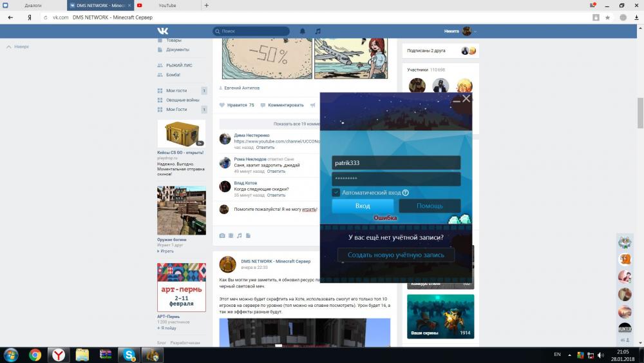Click the page vertical scrollbar thumb

click(x=640, y=113)
